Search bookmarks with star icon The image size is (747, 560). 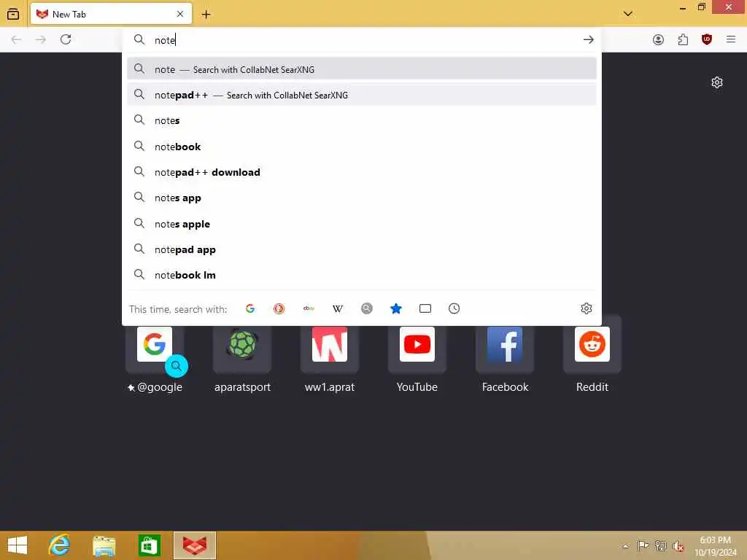[396, 308]
